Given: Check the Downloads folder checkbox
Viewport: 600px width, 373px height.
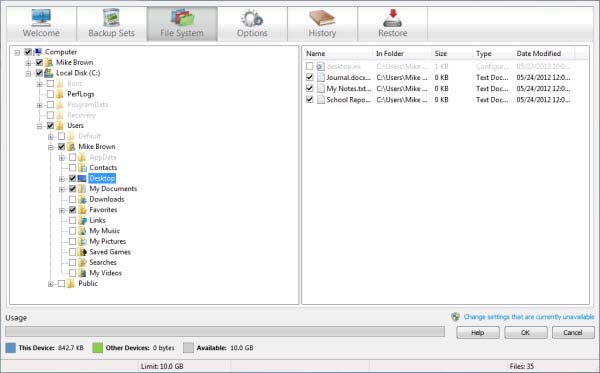Looking at the screenshot, I should point(72,199).
